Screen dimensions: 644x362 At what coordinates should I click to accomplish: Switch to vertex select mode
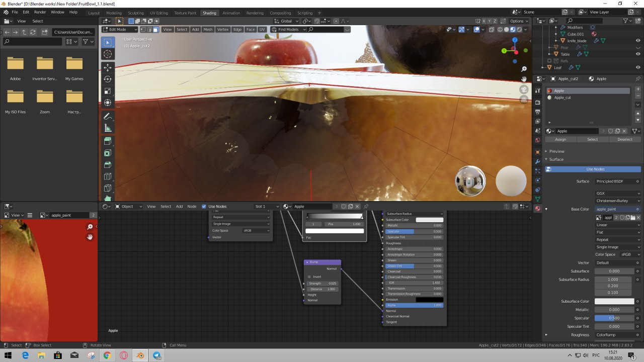(143, 30)
